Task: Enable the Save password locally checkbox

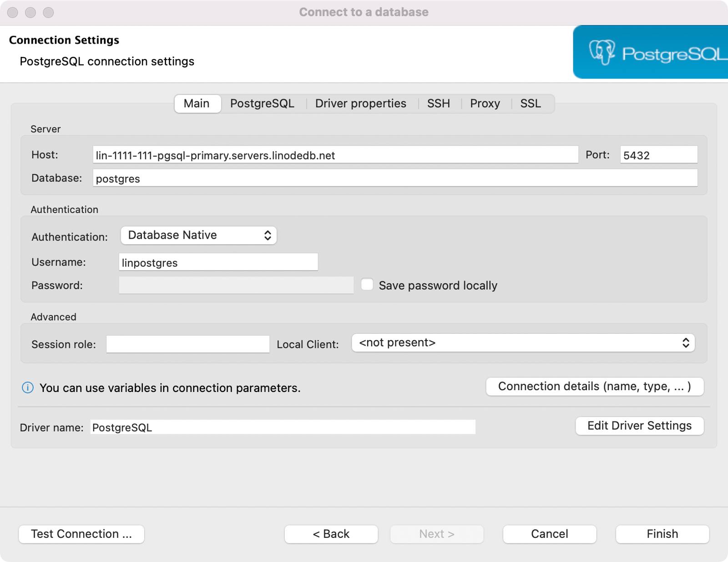Action: 367,285
